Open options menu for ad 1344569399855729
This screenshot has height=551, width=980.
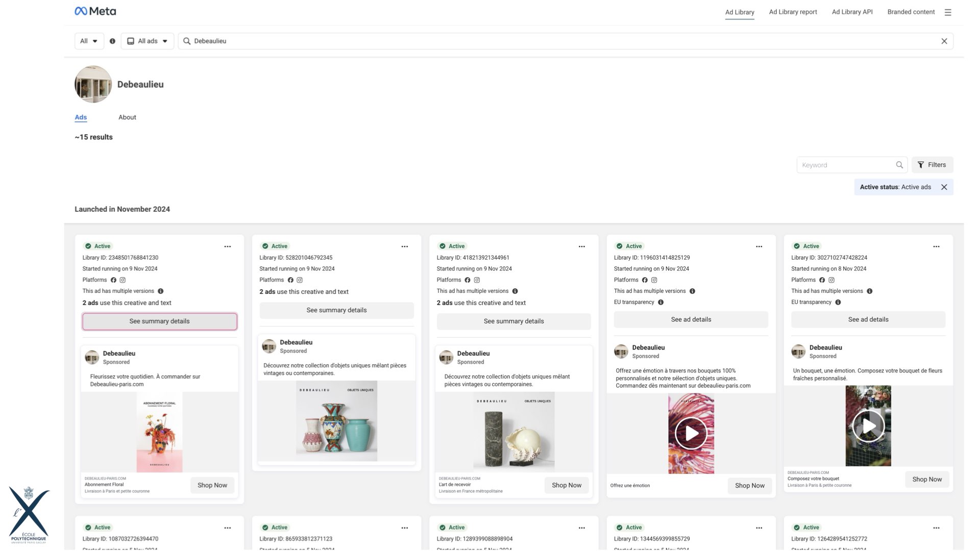point(759,528)
